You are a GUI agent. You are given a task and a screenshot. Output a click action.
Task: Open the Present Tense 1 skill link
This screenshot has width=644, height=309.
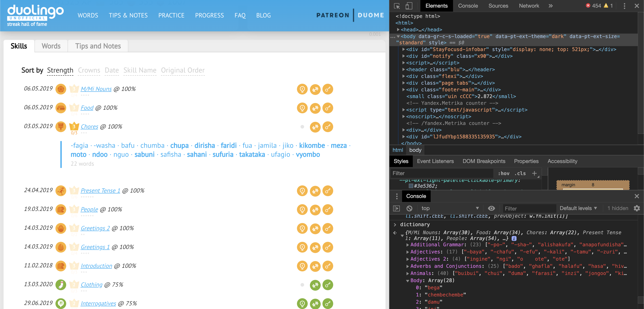click(100, 191)
